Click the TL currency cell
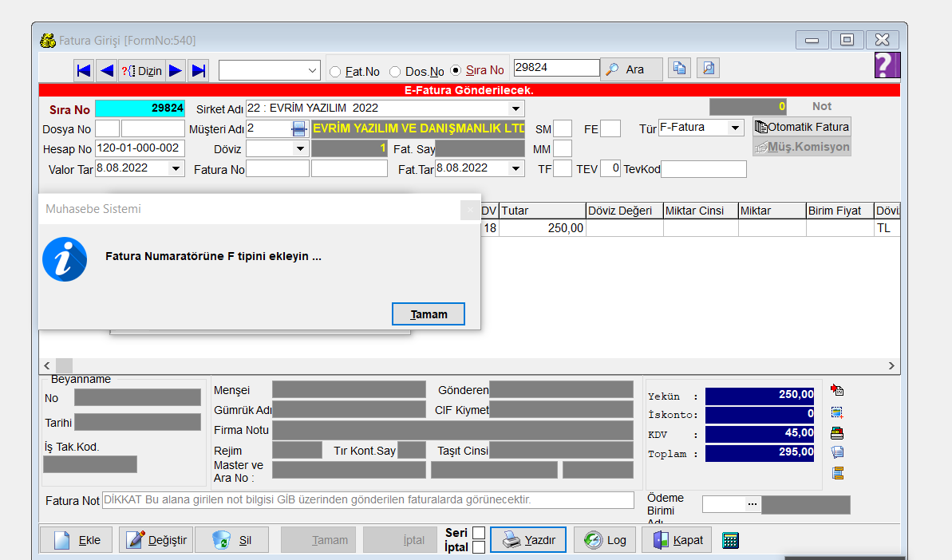Screen dimensions: 952x560 coord(887,228)
